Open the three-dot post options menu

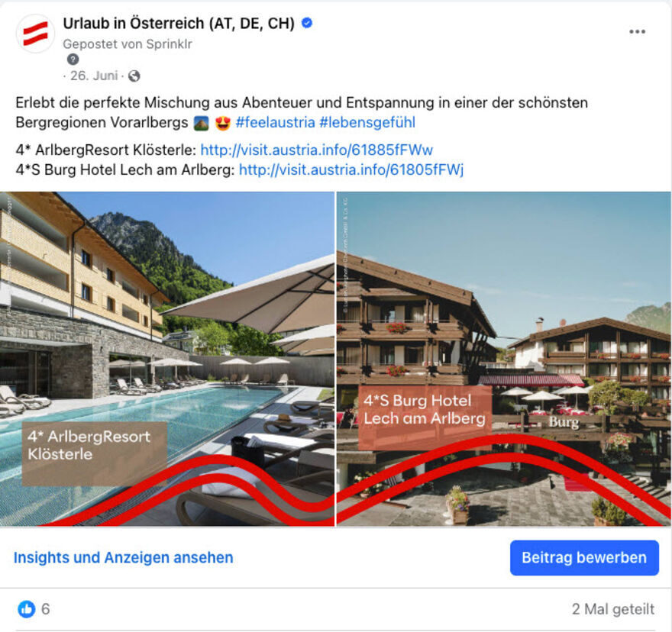pyautogui.click(x=638, y=32)
